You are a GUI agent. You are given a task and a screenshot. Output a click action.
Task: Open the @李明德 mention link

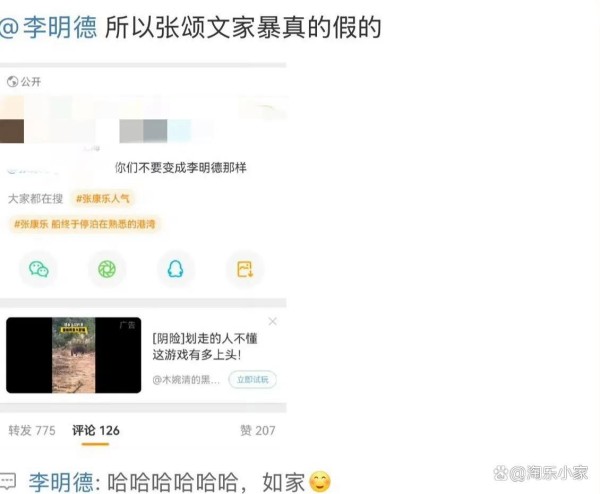click(x=48, y=28)
